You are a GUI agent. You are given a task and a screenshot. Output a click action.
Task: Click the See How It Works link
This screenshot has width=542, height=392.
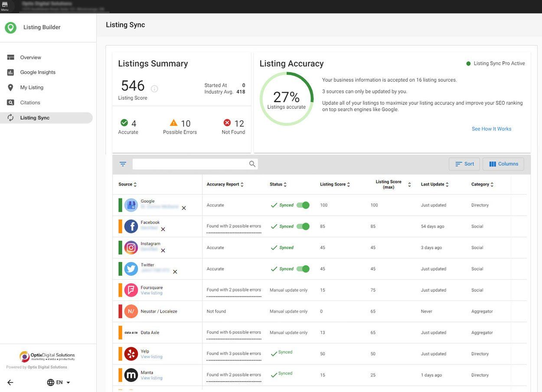[x=492, y=128]
